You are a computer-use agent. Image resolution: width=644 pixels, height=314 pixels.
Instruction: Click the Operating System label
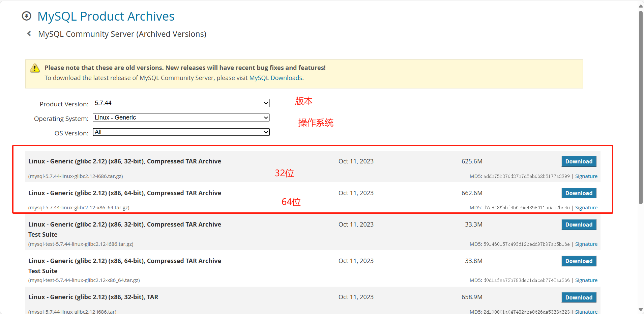[x=61, y=119]
